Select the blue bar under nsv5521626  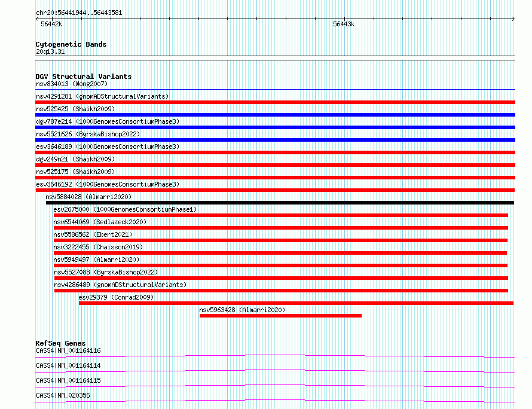pos(275,140)
